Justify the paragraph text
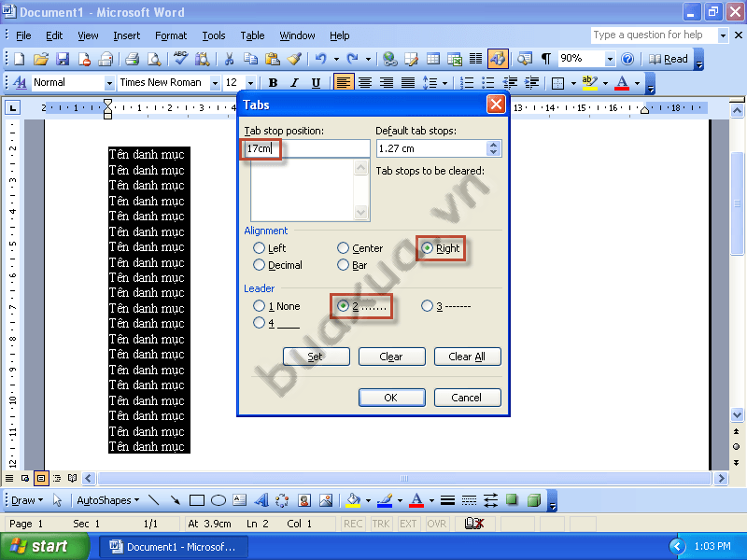The height and width of the screenshot is (560, 747). coord(408,83)
